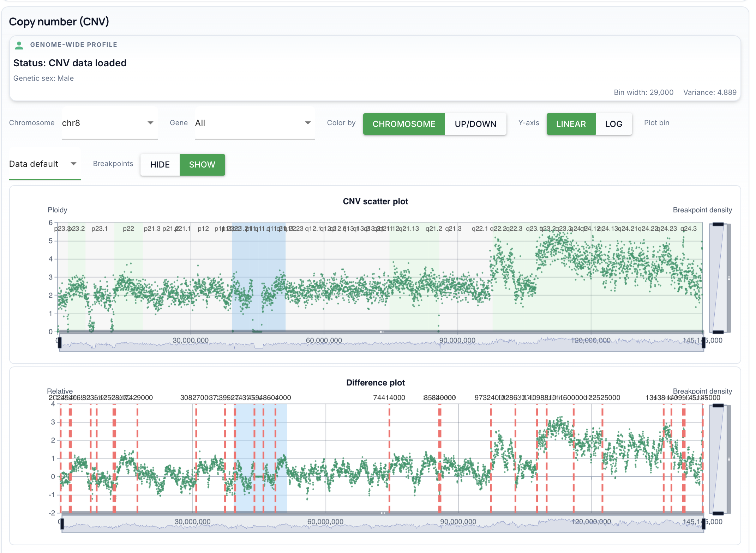The width and height of the screenshot is (756, 553).
Task: Select CHROMOSOME color-by option
Action: [x=404, y=124]
